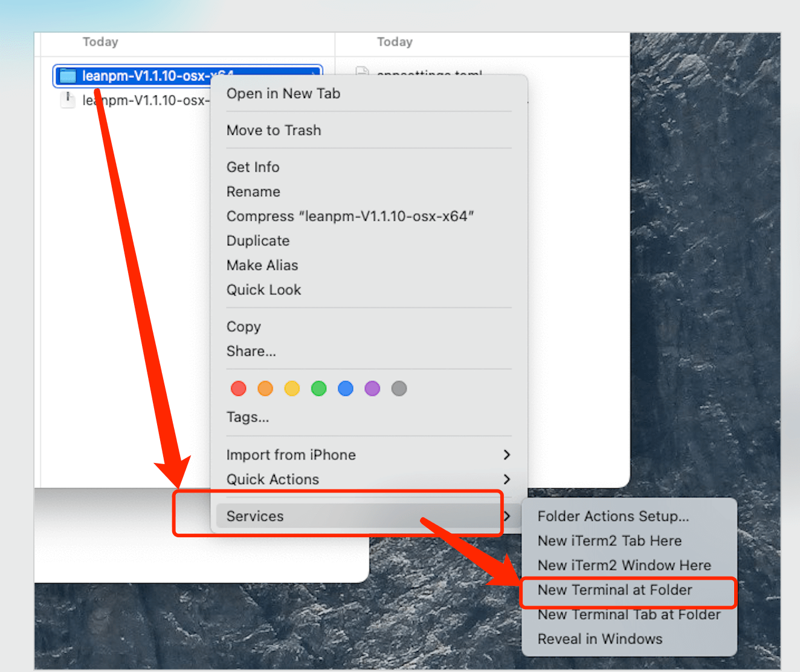This screenshot has width=800, height=672.
Task: Click the appsettings.toml document icon
Action: pyautogui.click(x=362, y=71)
